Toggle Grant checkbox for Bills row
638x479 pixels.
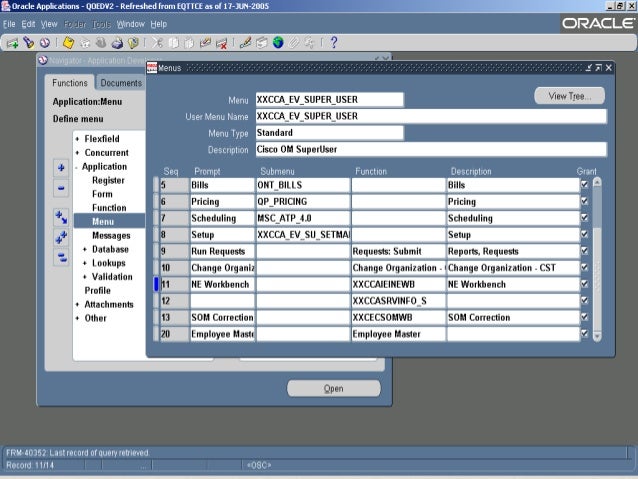coord(585,185)
